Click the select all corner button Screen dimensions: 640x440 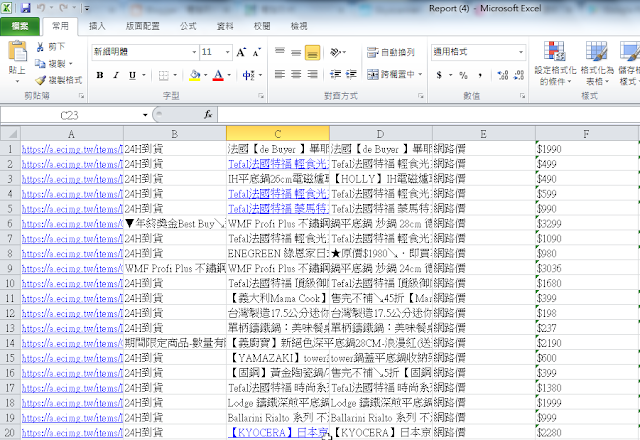click(x=11, y=134)
